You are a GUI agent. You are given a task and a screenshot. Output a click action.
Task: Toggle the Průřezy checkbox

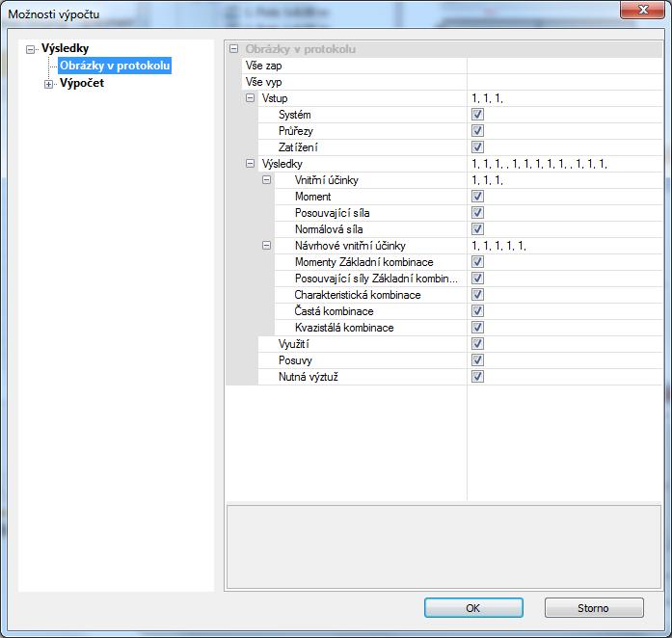pyautogui.click(x=477, y=131)
